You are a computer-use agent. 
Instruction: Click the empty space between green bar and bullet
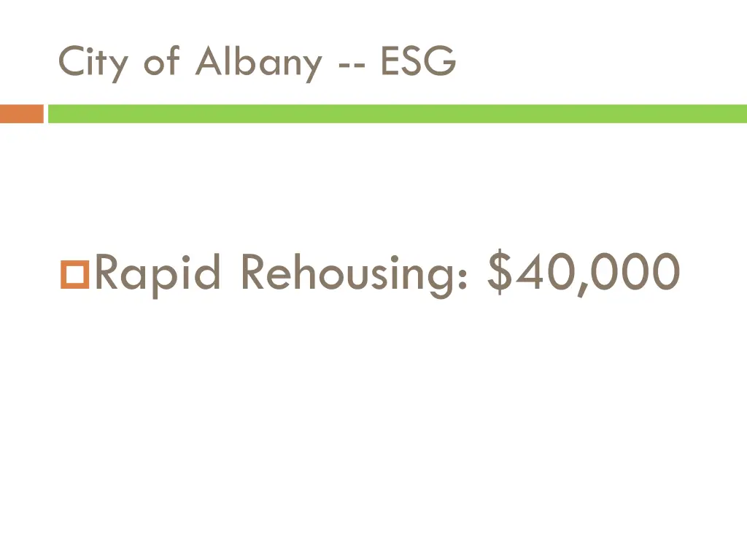click(373, 182)
